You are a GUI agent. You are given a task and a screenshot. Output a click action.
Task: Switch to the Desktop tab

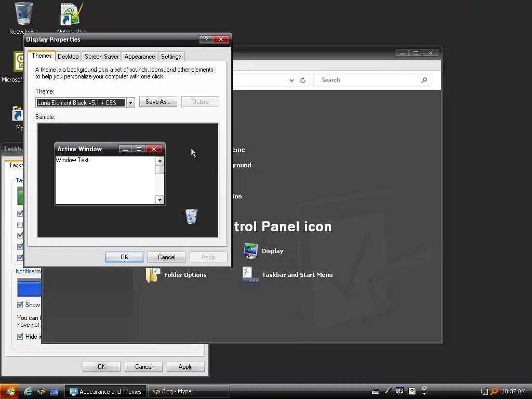68,57
